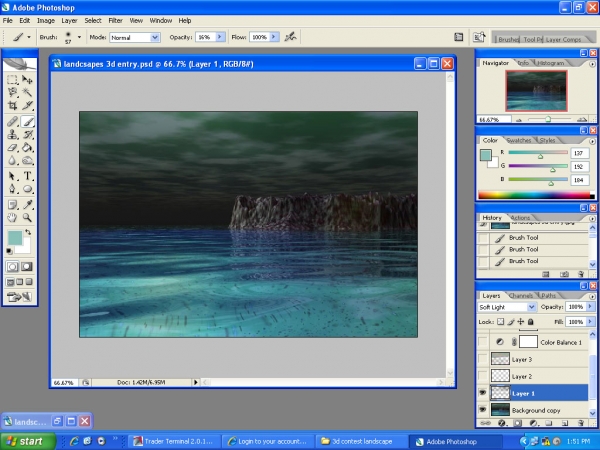Click the delete layer trash icon
This screenshot has height=450, width=600.
pos(581,423)
